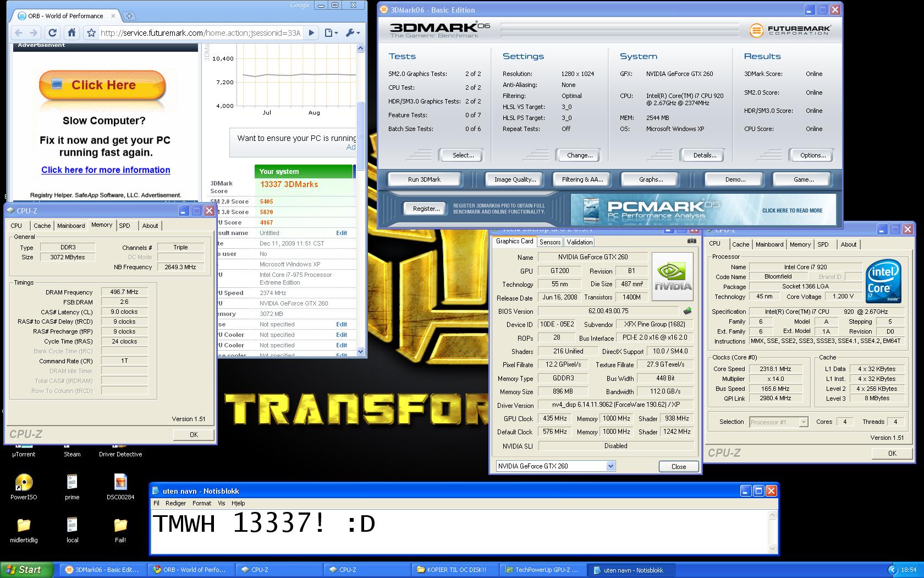The width and height of the screenshot is (924, 578).
Task: Open Fil menu in Notisblokk
Action: pyautogui.click(x=156, y=503)
